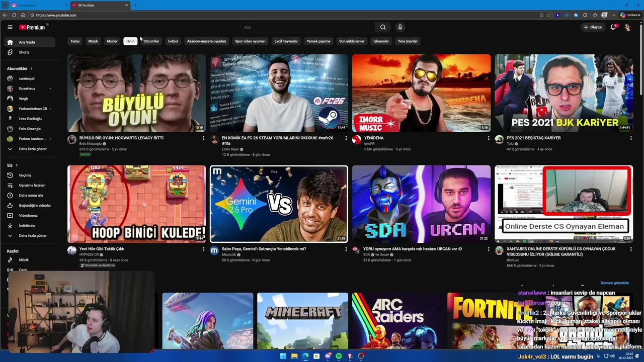Open the canbequit subscription channel
644x362 pixels.
coord(30,78)
